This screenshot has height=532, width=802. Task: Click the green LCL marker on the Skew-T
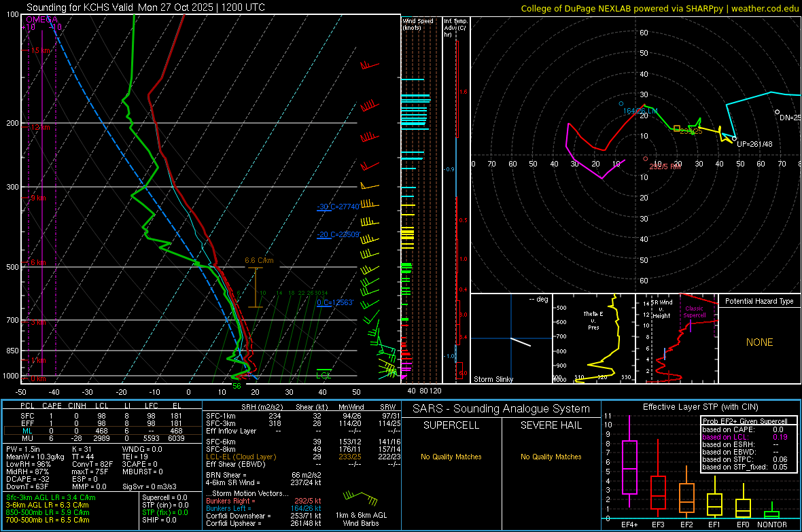point(324,375)
